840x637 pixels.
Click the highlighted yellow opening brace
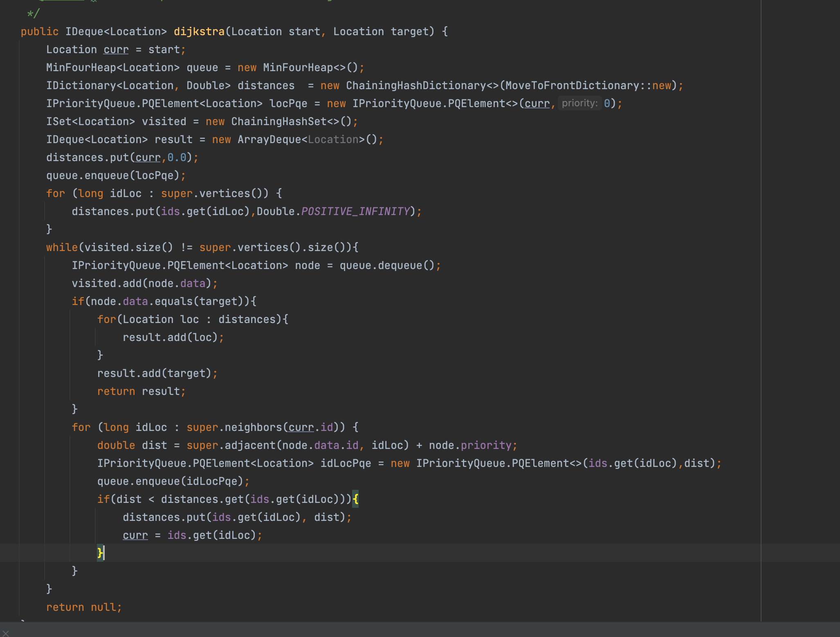355,499
